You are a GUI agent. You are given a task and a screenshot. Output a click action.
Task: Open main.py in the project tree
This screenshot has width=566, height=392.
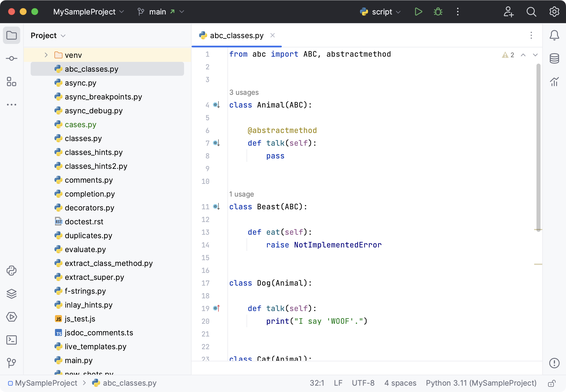pyautogui.click(x=78, y=360)
